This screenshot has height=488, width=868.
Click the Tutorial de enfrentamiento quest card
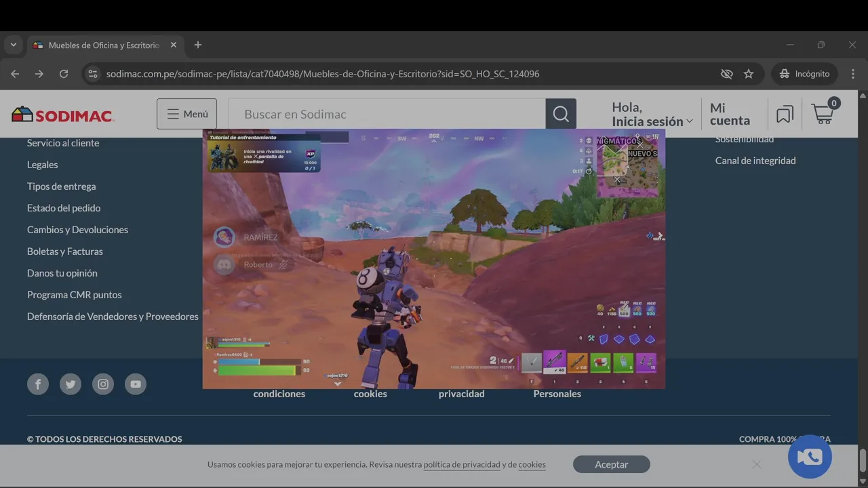click(x=264, y=154)
